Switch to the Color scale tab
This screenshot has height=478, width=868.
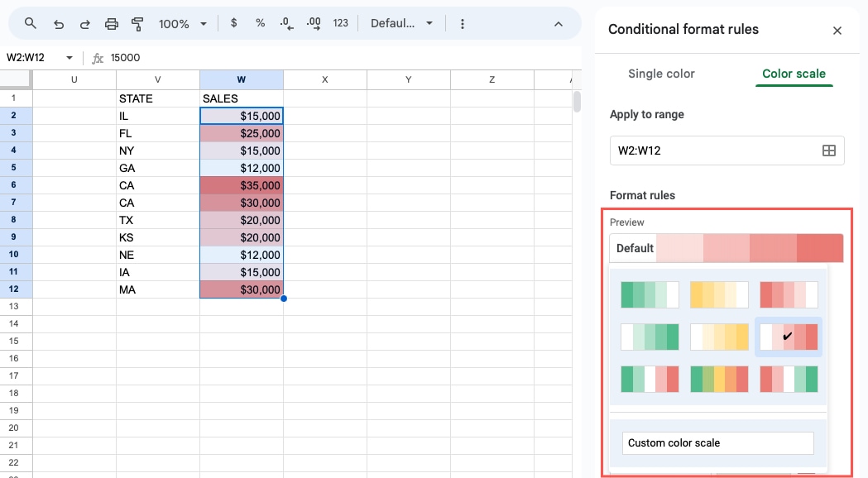pos(794,74)
